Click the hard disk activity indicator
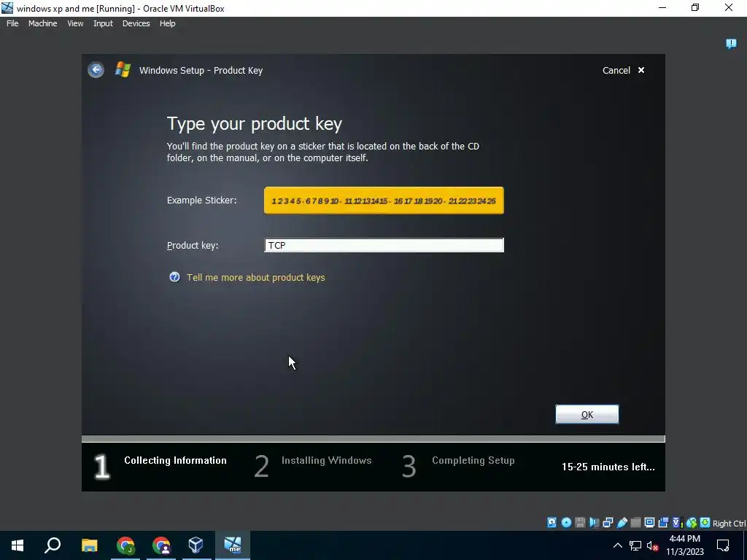The width and height of the screenshot is (747, 560). [551, 522]
